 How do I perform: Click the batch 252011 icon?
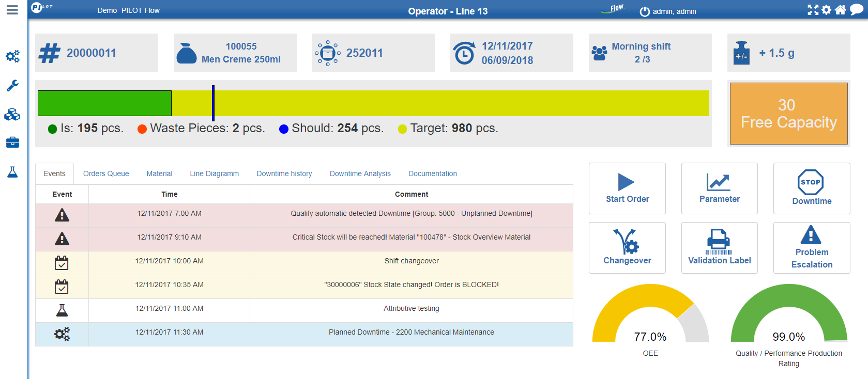[x=328, y=53]
